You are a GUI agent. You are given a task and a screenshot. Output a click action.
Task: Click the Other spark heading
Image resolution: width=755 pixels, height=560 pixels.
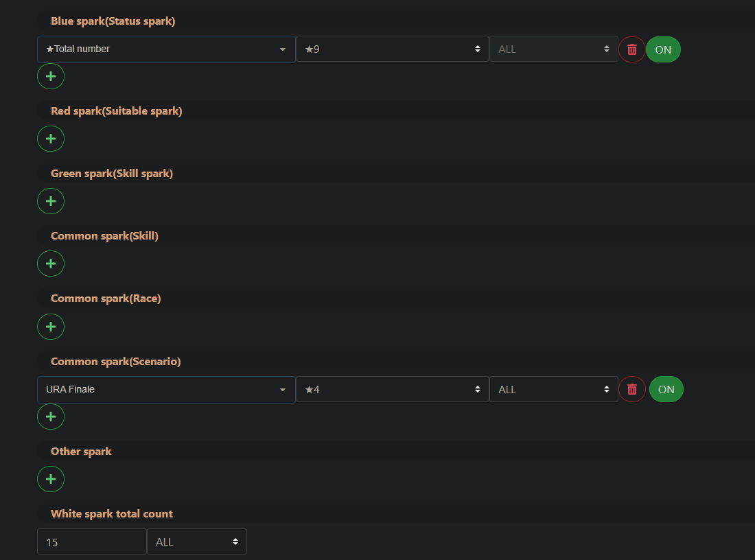click(x=81, y=452)
